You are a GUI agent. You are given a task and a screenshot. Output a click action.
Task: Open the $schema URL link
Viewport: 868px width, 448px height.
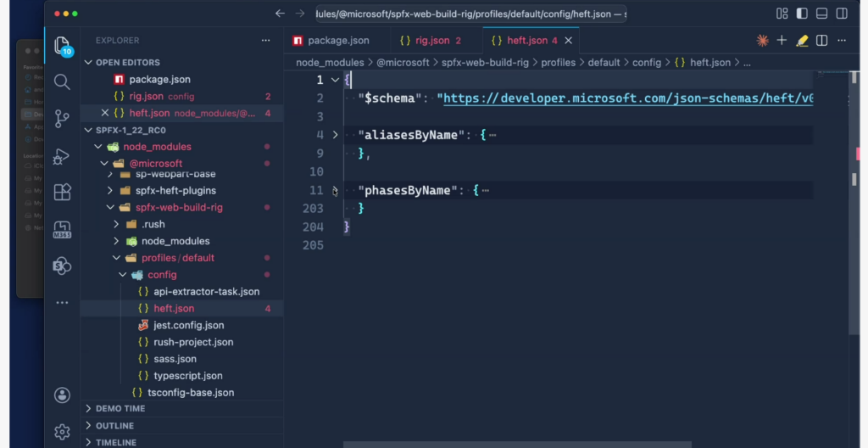(627, 98)
